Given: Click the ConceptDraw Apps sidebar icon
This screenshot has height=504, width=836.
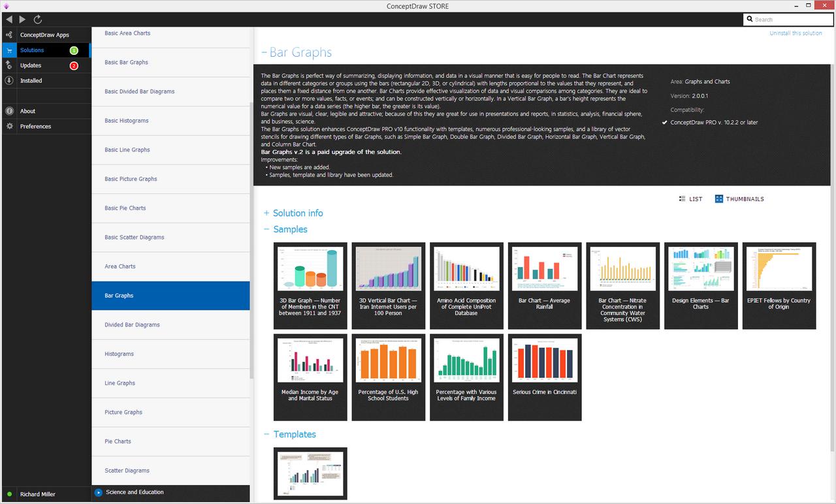Looking at the screenshot, I should click(9, 35).
